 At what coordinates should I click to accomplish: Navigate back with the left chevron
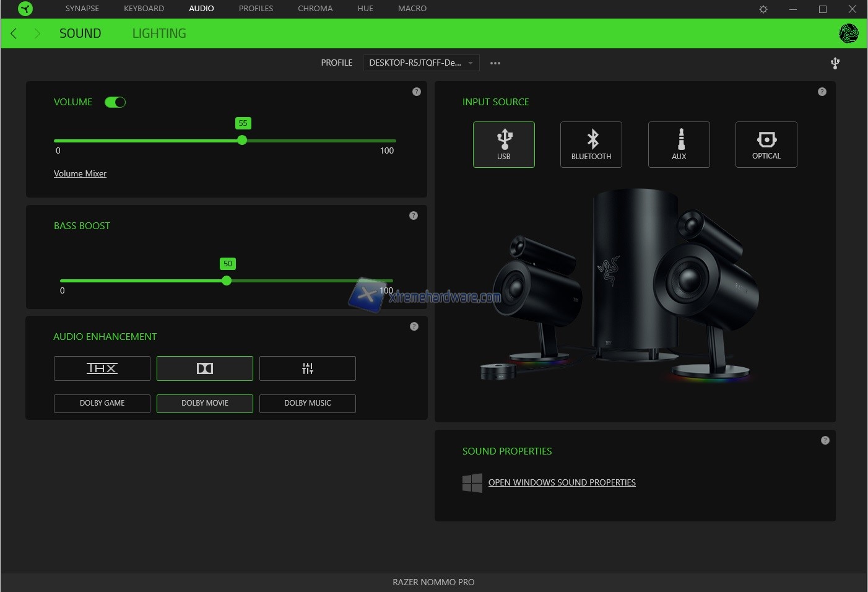point(14,33)
